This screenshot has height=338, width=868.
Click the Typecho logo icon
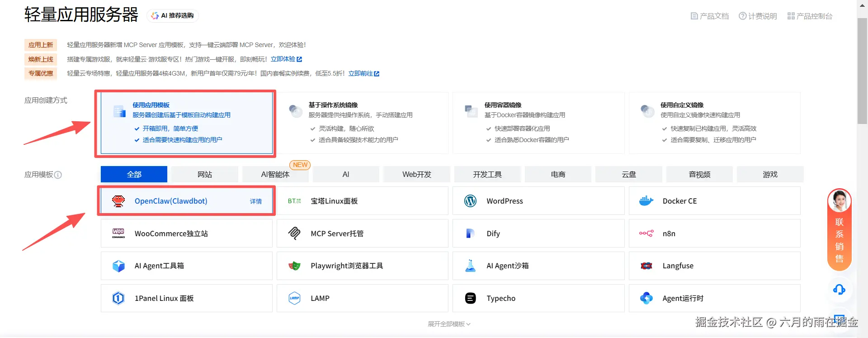tap(471, 298)
